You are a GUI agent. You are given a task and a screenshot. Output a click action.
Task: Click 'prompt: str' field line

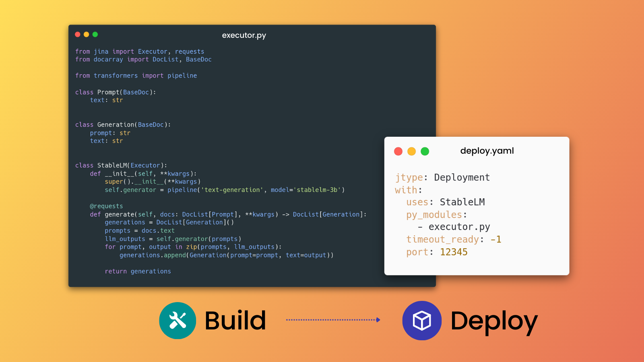pyautogui.click(x=110, y=133)
